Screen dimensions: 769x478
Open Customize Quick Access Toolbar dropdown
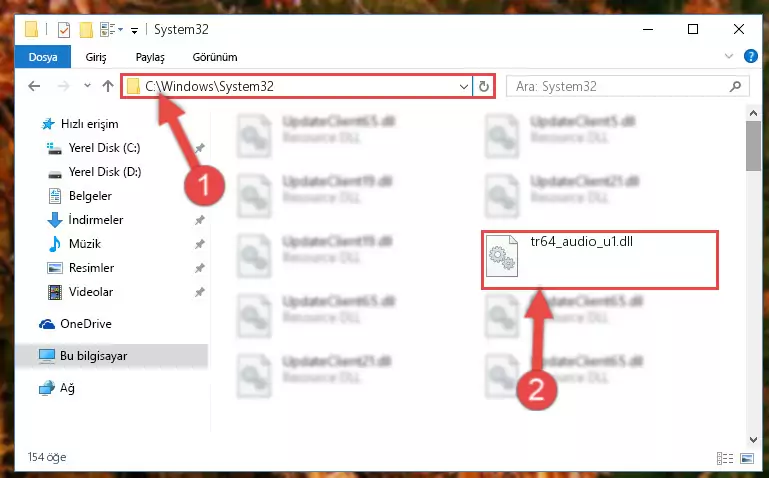click(134, 30)
